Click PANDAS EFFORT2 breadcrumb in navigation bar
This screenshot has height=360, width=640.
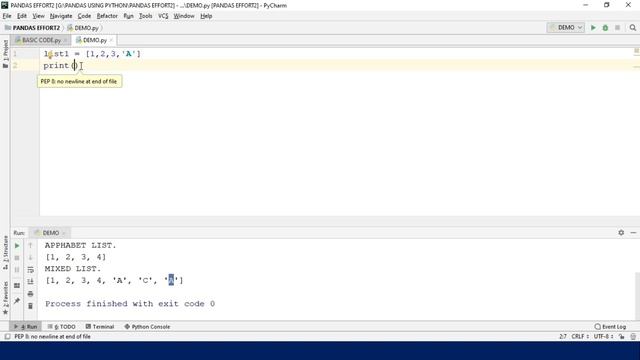(x=32, y=28)
